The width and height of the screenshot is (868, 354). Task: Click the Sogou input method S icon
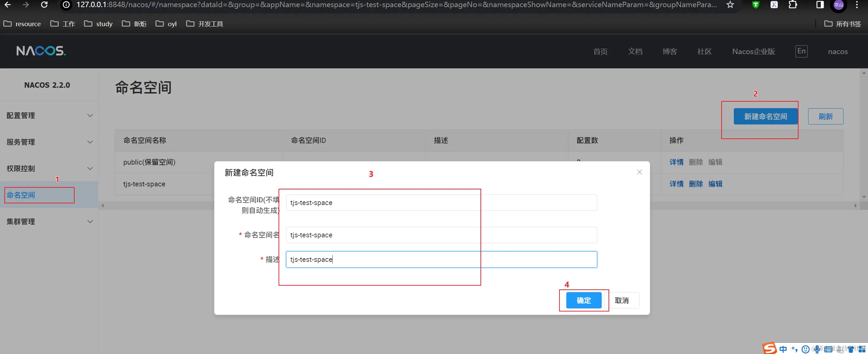pos(769,348)
